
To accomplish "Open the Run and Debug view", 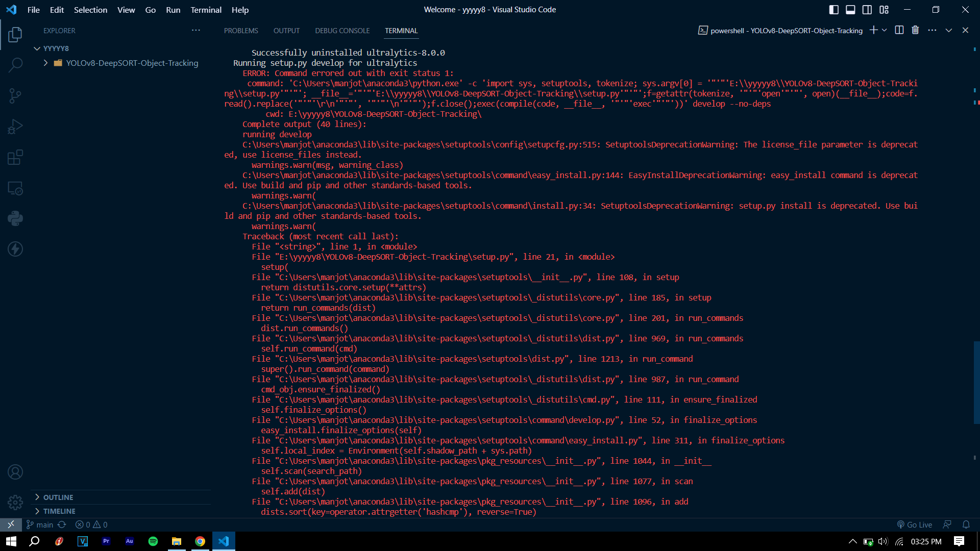I will pyautogui.click(x=15, y=127).
